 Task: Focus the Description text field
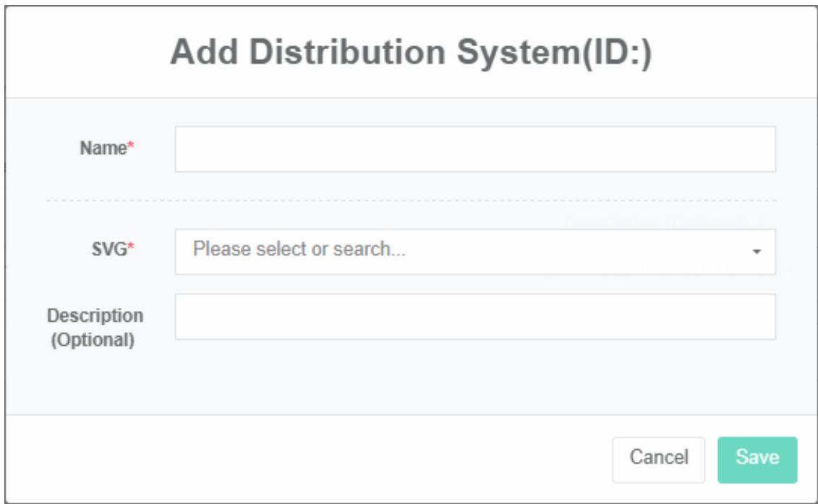[x=474, y=317]
